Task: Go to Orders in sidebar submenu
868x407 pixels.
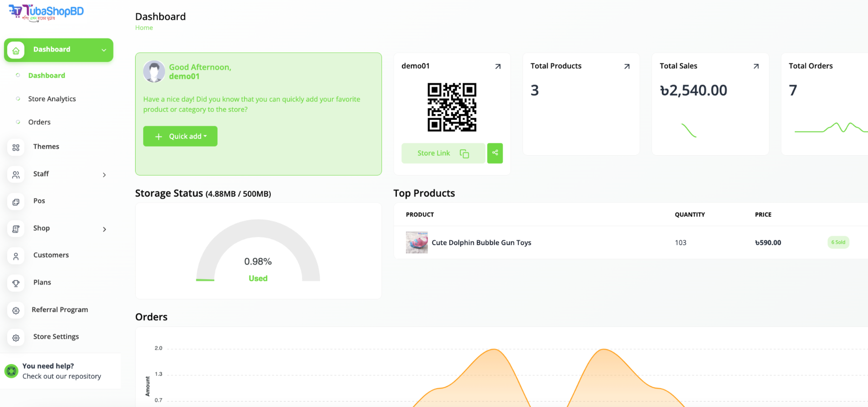Action: [x=39, y=122]
